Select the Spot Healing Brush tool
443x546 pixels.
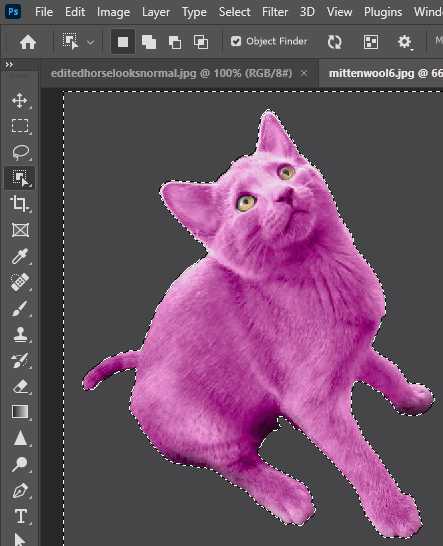[20, 282]
